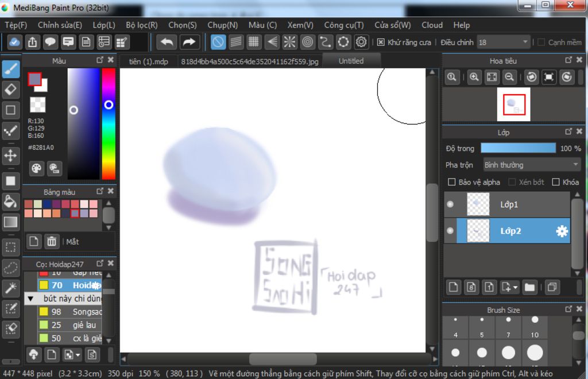Collapse the 'bút này chỉ dùng' brush group
Viewport: 588px width, 379px height.
click(x=30, y=299)
